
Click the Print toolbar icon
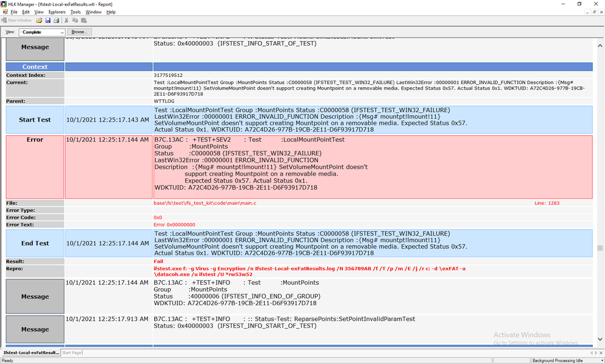(x=56, y=21)
